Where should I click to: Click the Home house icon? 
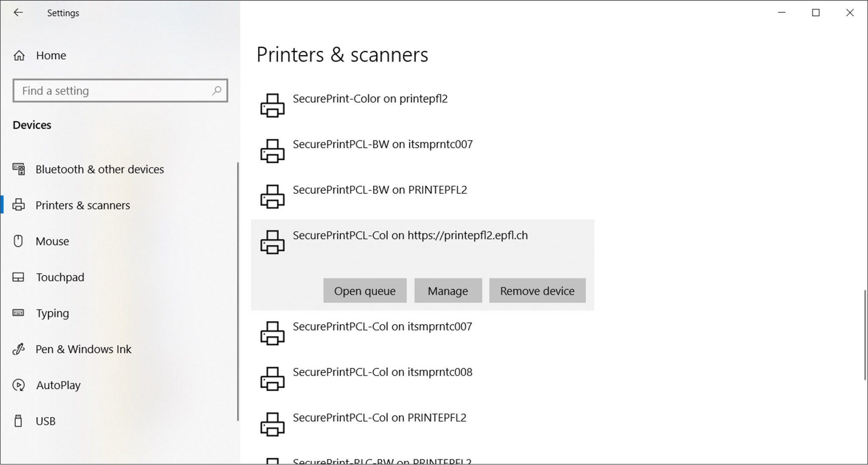(x=19, y=56)
